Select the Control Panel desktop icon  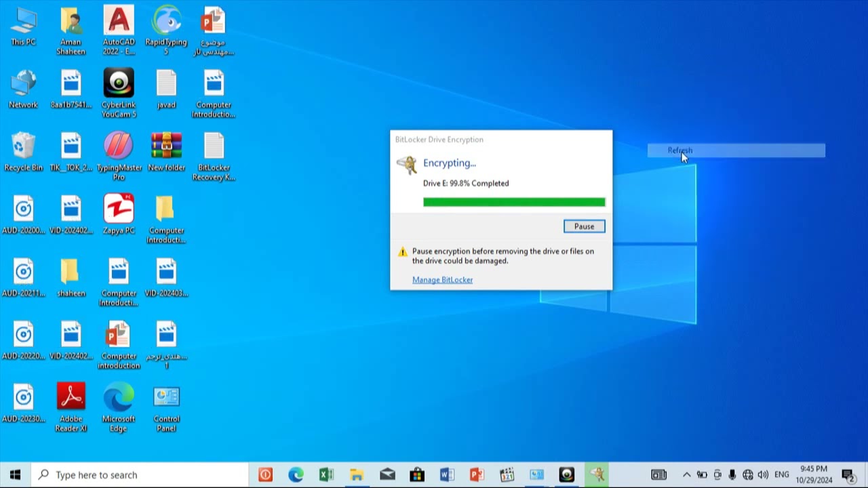coord(166,408)
